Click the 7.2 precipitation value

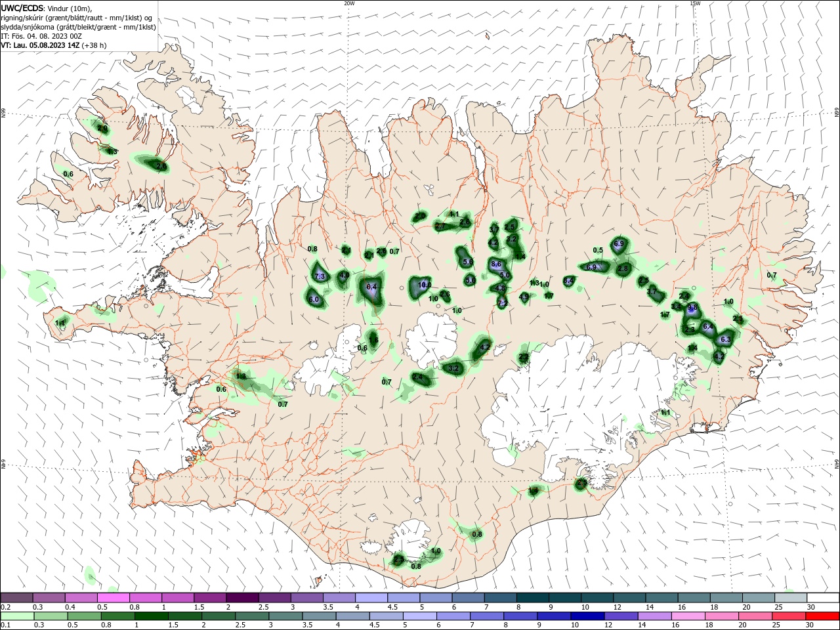502,303
